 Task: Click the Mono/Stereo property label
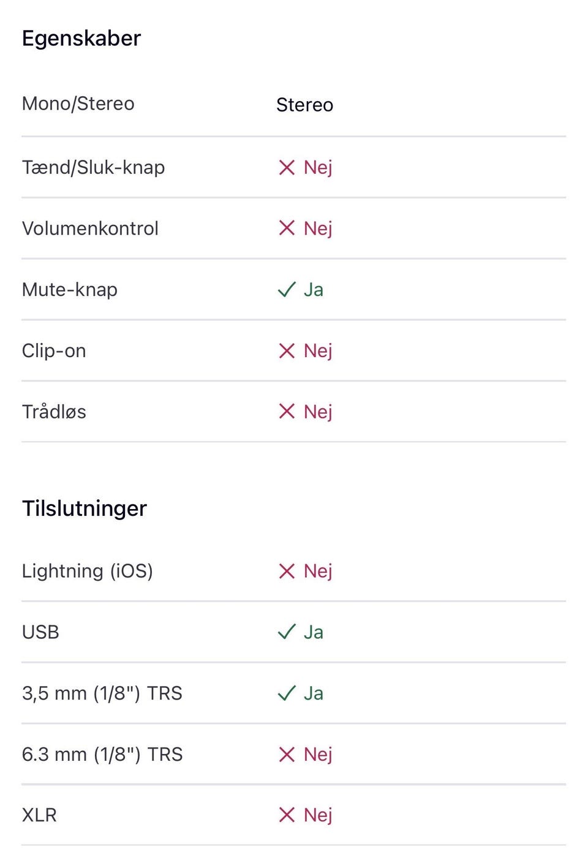click(x=78, y=104)
